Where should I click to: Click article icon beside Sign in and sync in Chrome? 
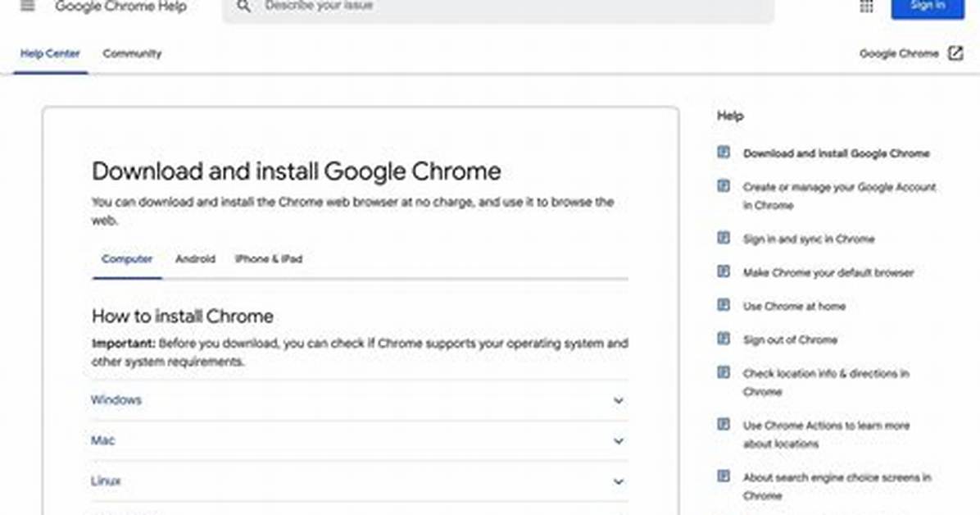[x=724, y=238]
